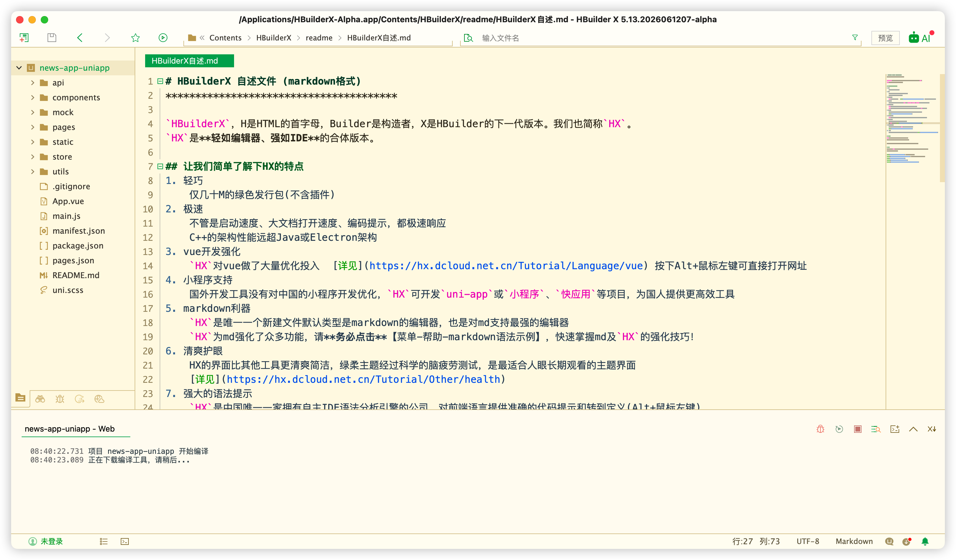Collapse the news-app-uniapp project root
Viewport: 956px width, 560px height.
point(19,68)
